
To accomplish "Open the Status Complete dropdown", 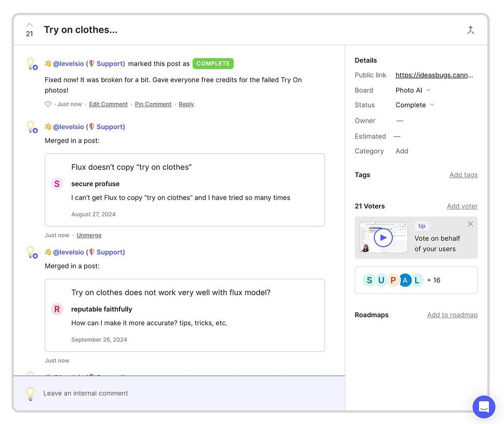I will coord(415,105).
